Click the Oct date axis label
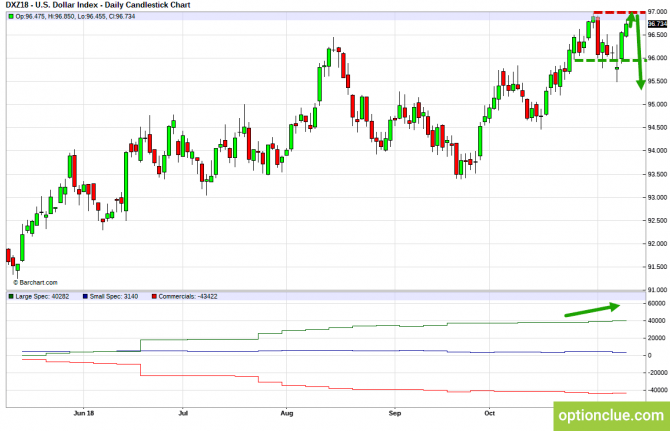The width and height of the screenshot is (670, 431). click(x=490, y=413)
